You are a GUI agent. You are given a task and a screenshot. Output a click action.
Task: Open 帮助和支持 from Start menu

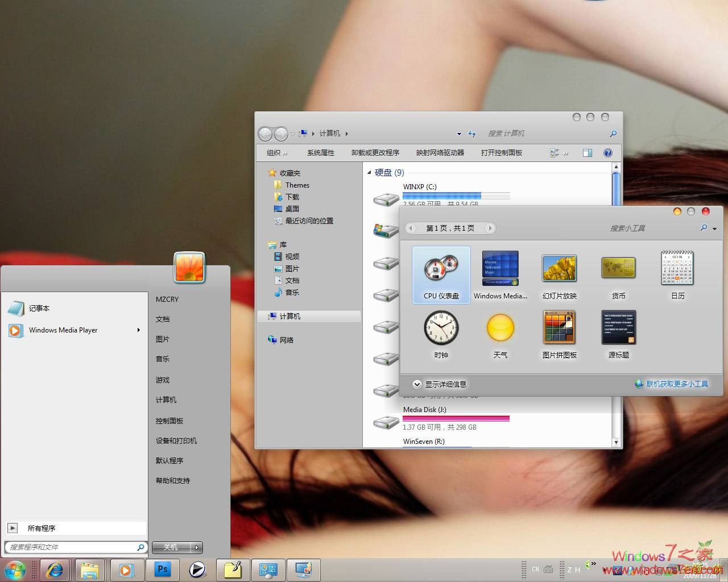point(173,481)
